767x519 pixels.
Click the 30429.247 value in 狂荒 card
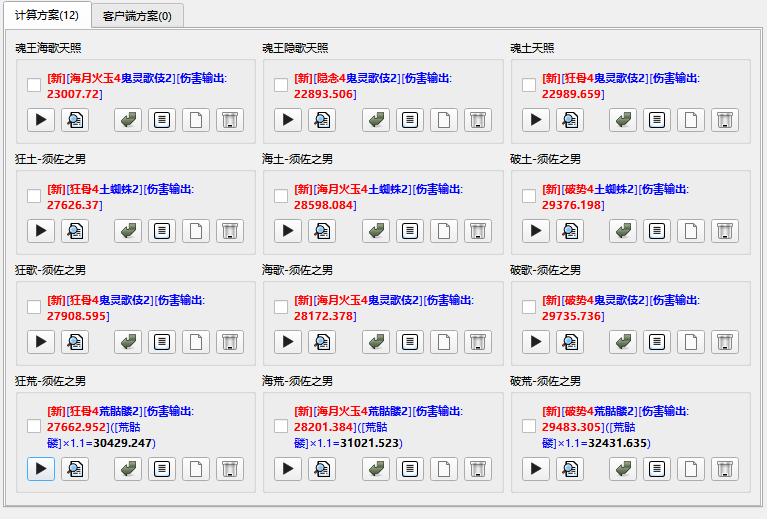point(122,443)
